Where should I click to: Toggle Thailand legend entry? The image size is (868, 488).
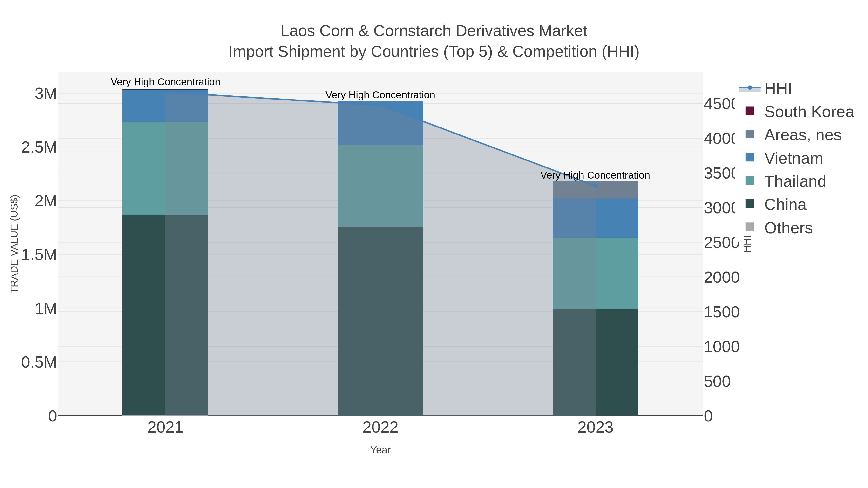tap(785, 181)
